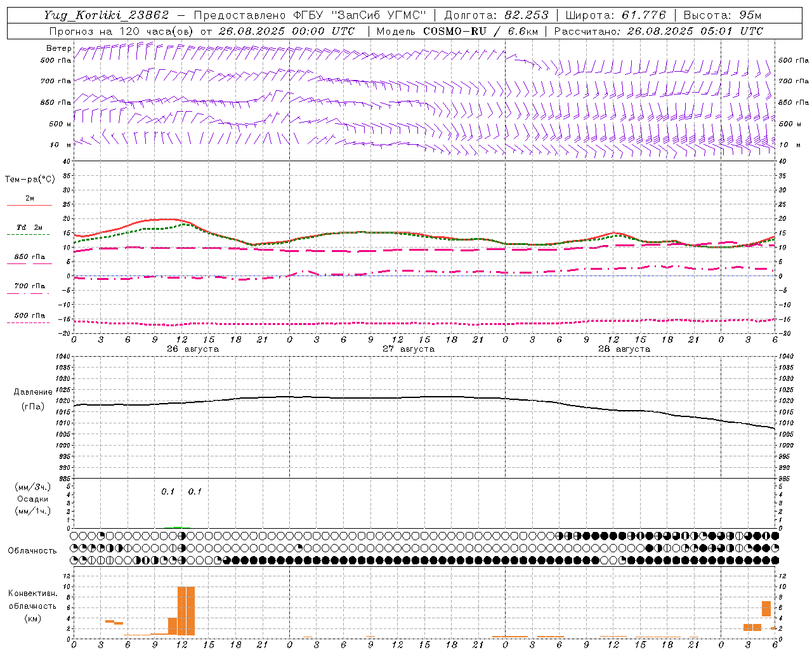Click the (мм/1ч.) precipitation unit label
Viewport: 812px width, 650px height.
33,511
